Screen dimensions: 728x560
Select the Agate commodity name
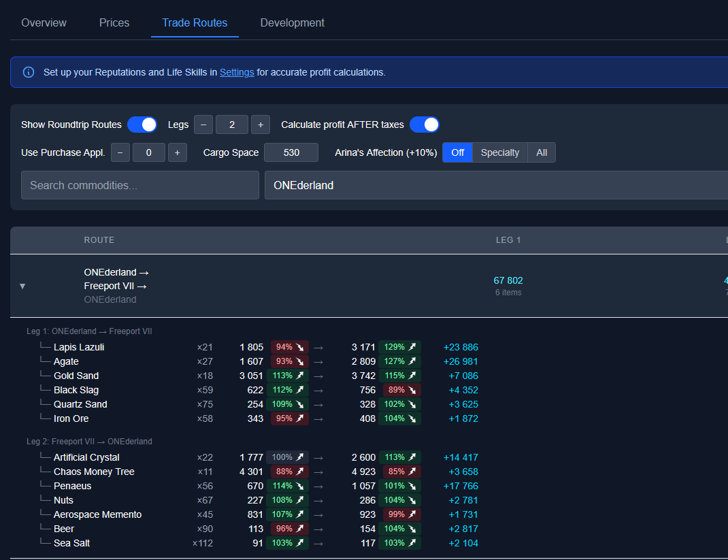(x=66, y=362)
